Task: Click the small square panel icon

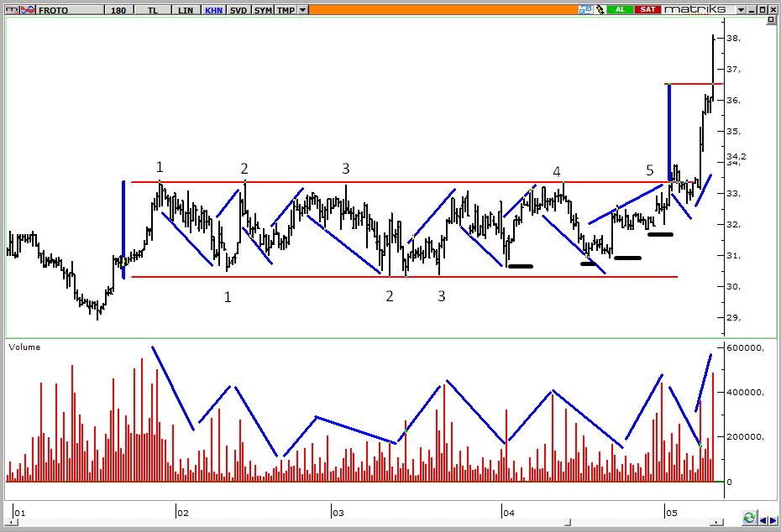Action: point(771,19)
